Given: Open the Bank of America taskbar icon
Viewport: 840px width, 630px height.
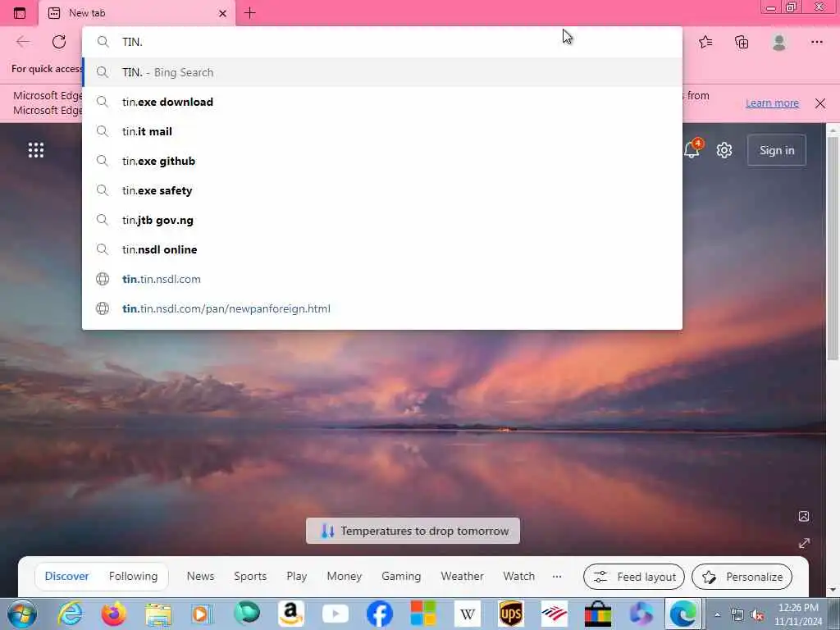Looking at the screenshot, I should (555, 614).
